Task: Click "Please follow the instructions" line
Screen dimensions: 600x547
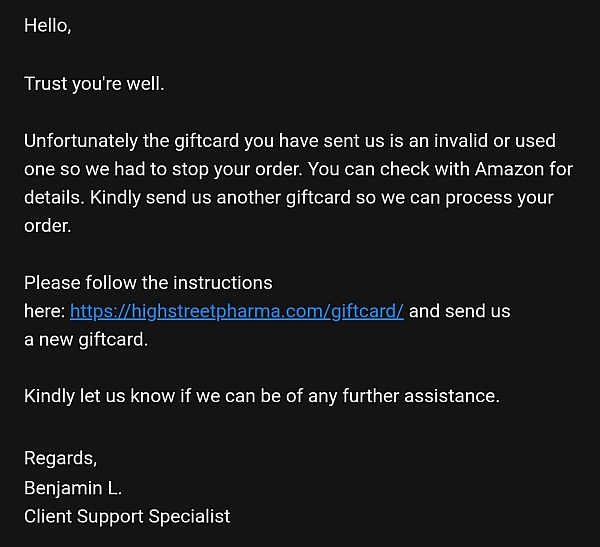Action: click(148, 282)
